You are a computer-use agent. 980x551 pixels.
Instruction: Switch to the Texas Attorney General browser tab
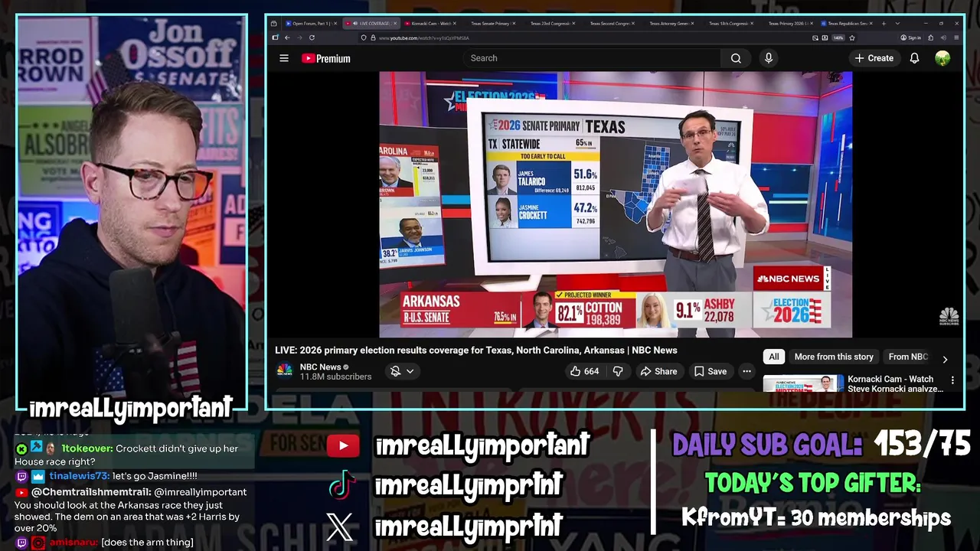tap(669, 23)
